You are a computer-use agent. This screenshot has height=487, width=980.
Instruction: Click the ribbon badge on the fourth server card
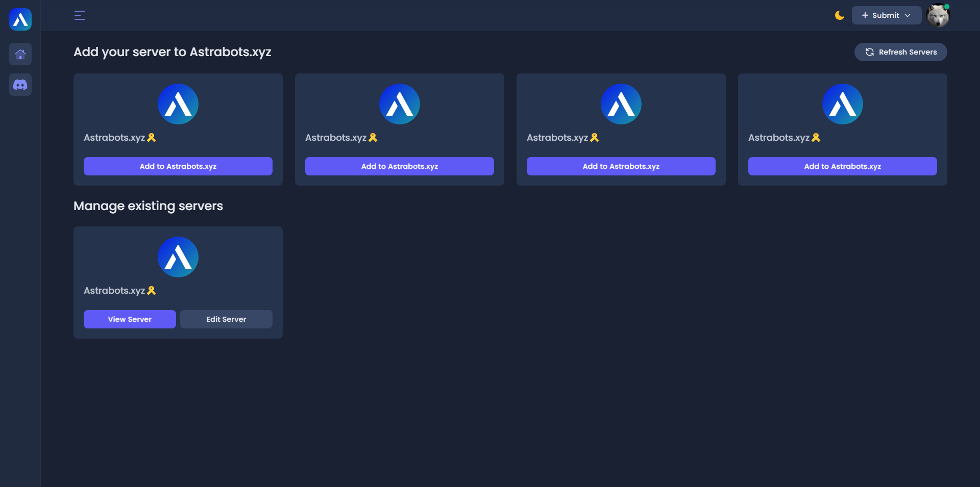click(816, 138)
